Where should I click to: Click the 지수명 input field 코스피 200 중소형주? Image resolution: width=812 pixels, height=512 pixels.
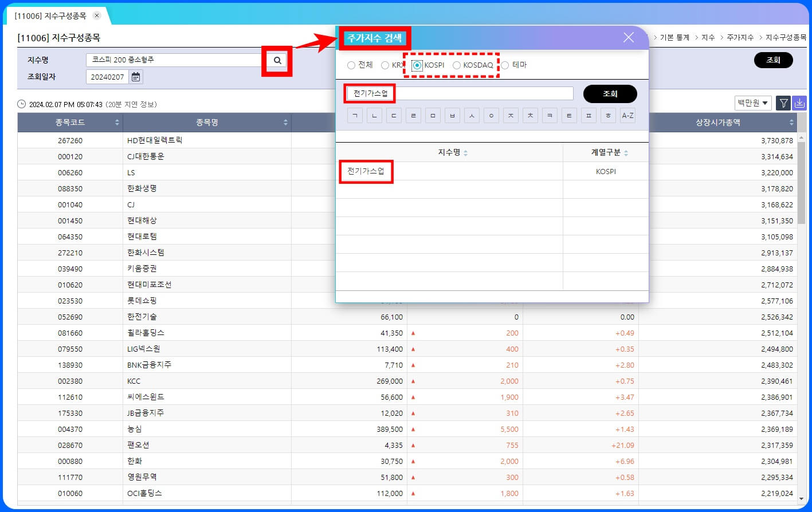pyautogui.click(x=177, y=60)
